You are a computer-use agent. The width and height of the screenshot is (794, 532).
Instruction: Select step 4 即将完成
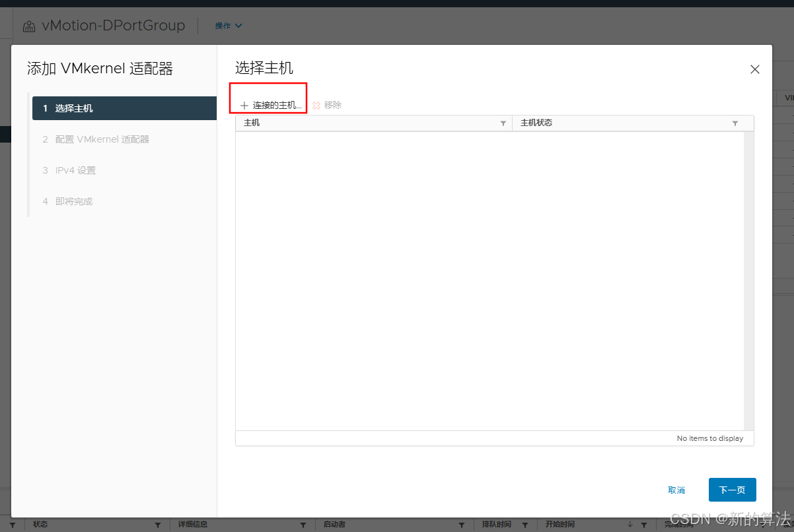point(124,201)
